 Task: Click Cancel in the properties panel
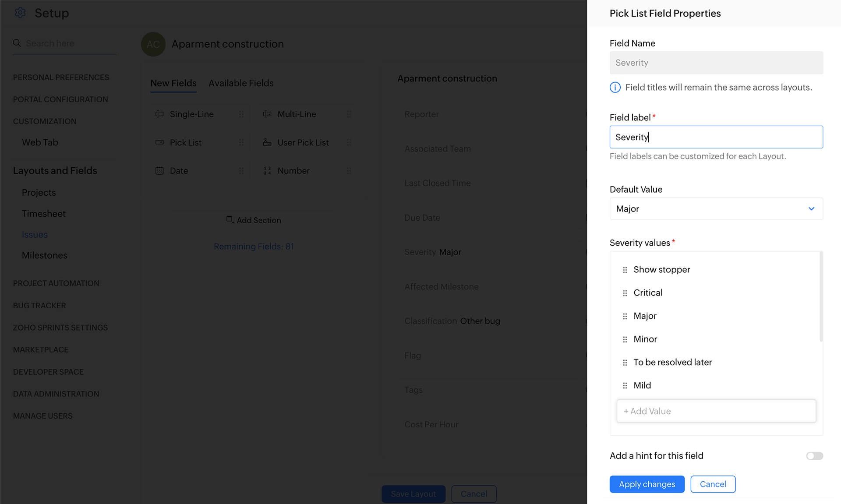point(713,484)
